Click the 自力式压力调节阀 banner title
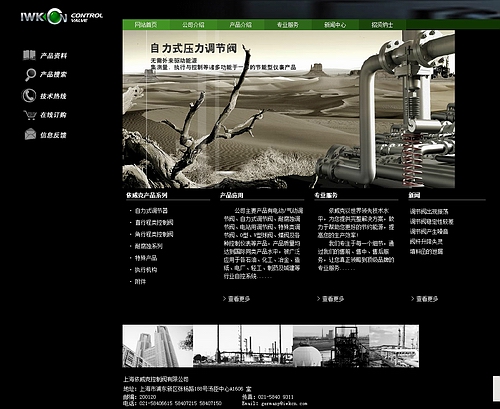The width and height of the screenshot is (500, 409). click(x=193, y=48)
